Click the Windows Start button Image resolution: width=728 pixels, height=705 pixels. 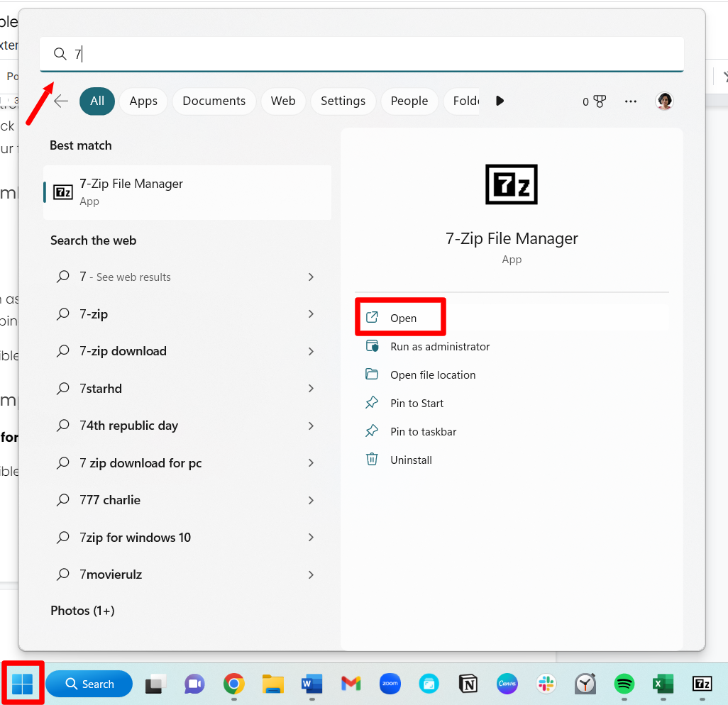coord(22,684)
